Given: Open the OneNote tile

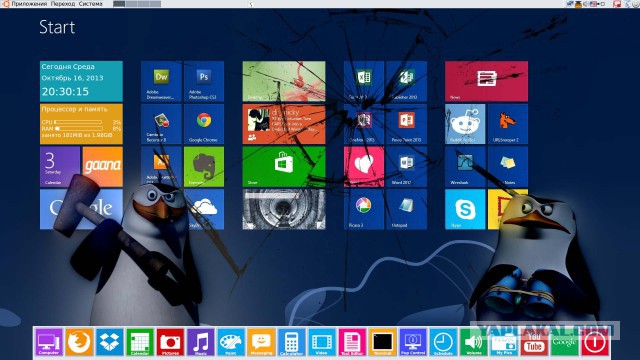Looking at the screenshot, I should (x=364, y=124).
